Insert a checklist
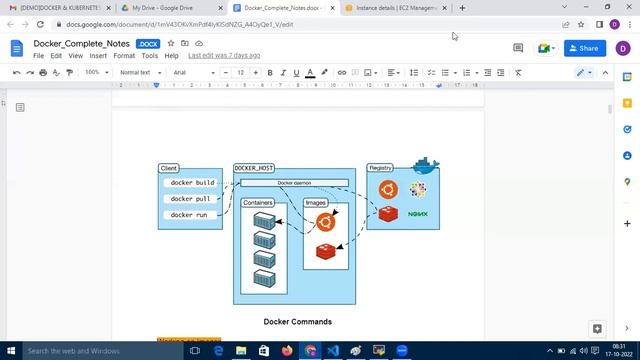This screenshot has width=640, height=360. point(431,73)
